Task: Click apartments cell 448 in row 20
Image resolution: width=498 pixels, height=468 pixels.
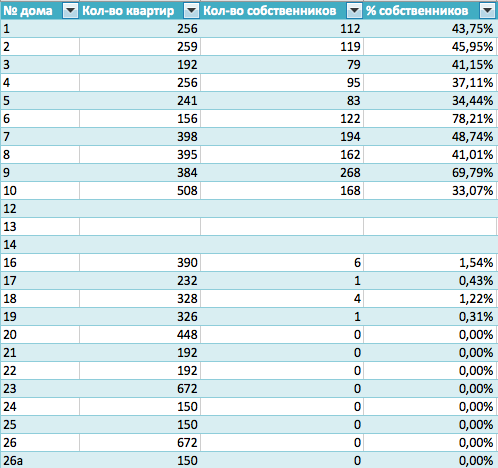Action: 140,335
